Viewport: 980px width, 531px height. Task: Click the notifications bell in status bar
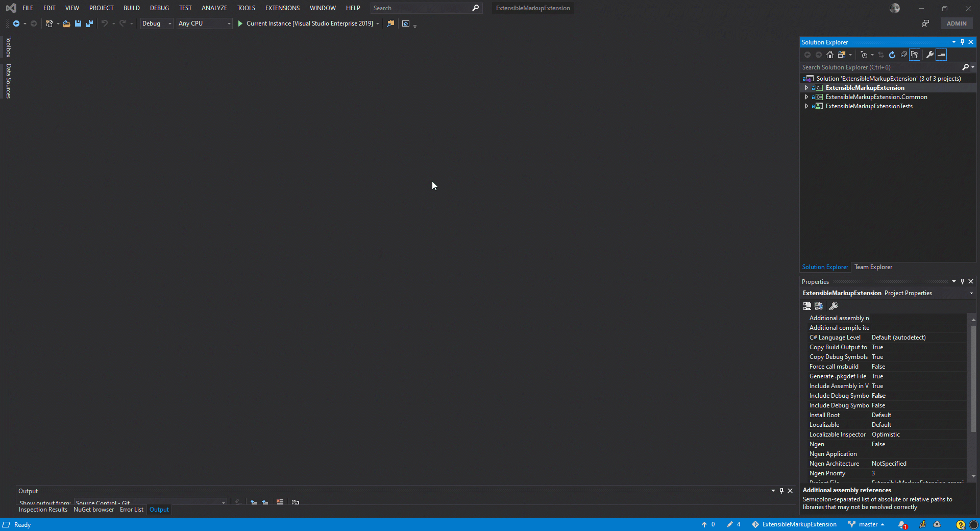click(x=902, y=524)
